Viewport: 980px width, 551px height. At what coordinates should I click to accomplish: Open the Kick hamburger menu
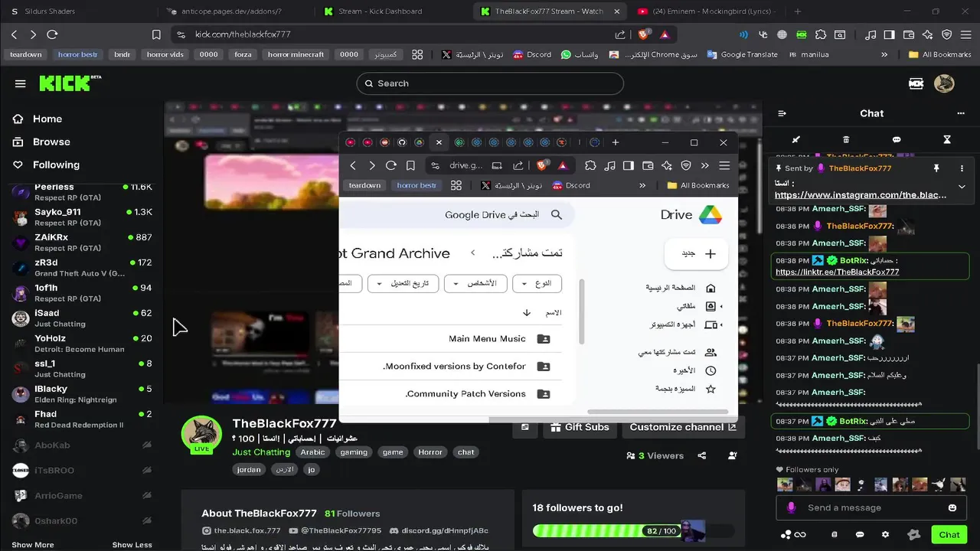click(21, 83)
